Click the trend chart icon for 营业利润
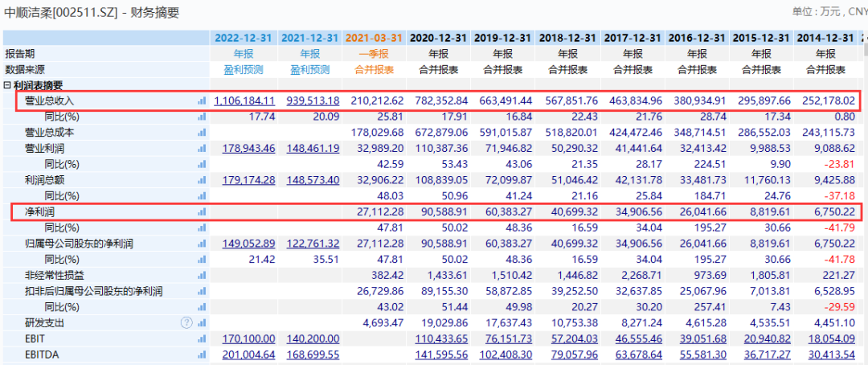 click(x=202, y=149)
